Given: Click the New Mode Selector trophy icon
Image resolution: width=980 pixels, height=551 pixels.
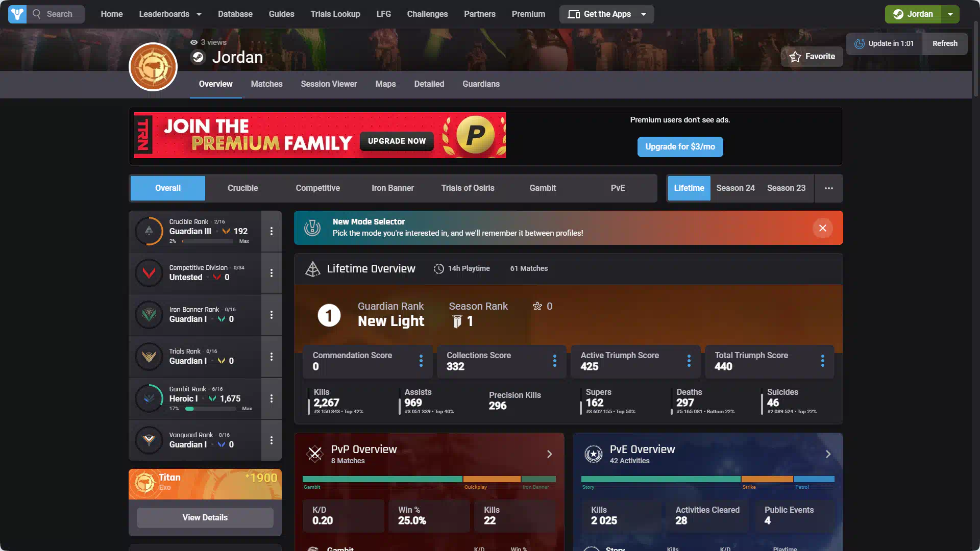Looking at the screenshot, I should click(x=312, y=228).
